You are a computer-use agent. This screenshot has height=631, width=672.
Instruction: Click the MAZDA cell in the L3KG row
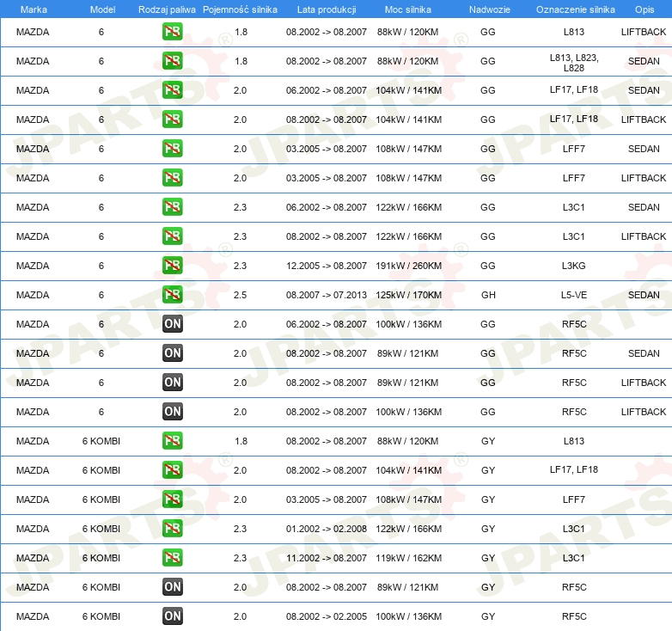coord(33,266)
